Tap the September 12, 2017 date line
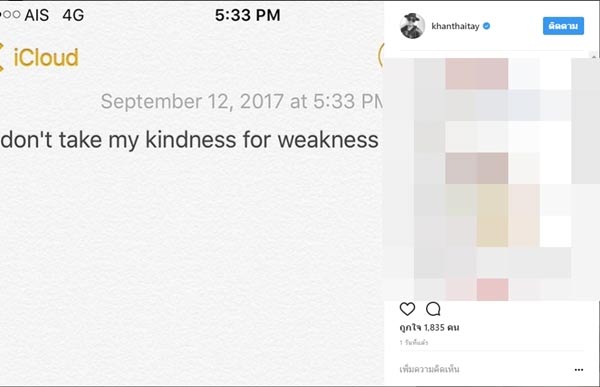 (242, 101)
